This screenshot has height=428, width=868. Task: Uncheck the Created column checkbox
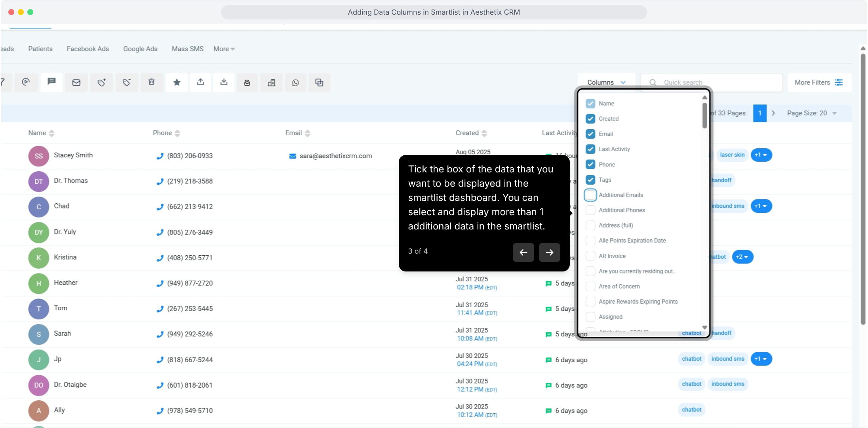point(590,119)
